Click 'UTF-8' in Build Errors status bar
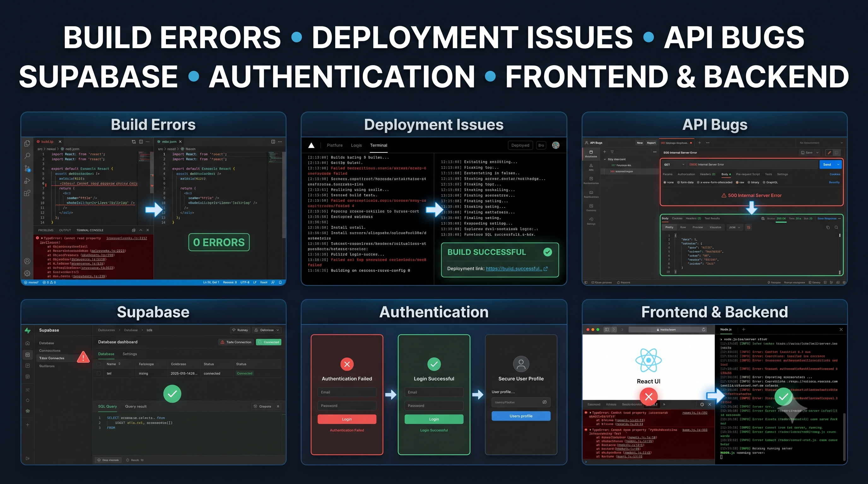 245,282
